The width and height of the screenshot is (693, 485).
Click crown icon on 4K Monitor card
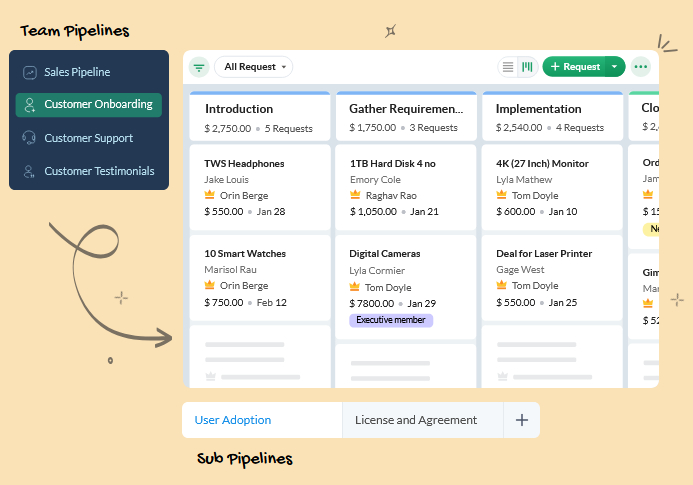[501, 195]
